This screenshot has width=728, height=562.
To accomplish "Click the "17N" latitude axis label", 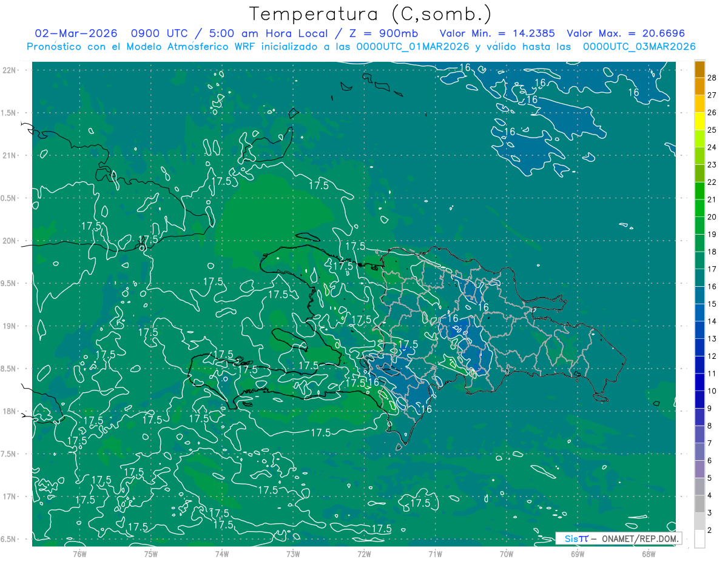I will [x=10, y=497].
